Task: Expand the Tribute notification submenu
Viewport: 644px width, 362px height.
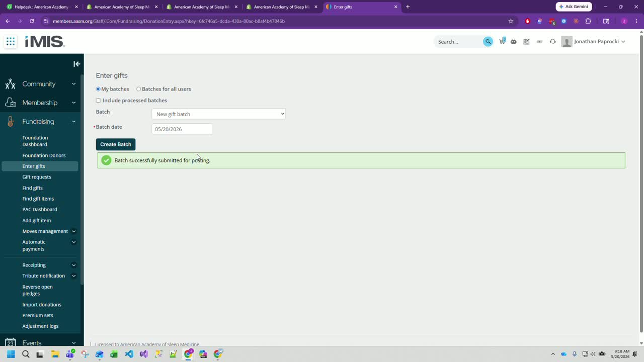Action: tap(73, 276)
